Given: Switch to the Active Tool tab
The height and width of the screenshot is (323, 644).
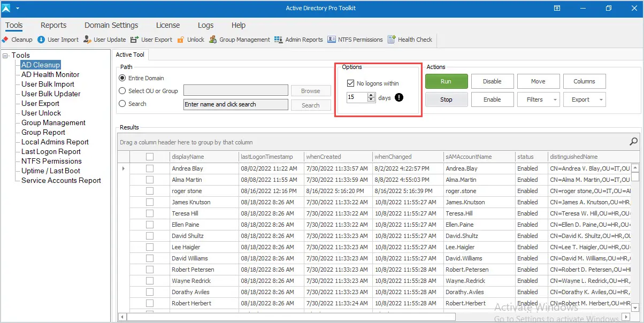Looking at the screenshot, I should (x=131, y=55).
